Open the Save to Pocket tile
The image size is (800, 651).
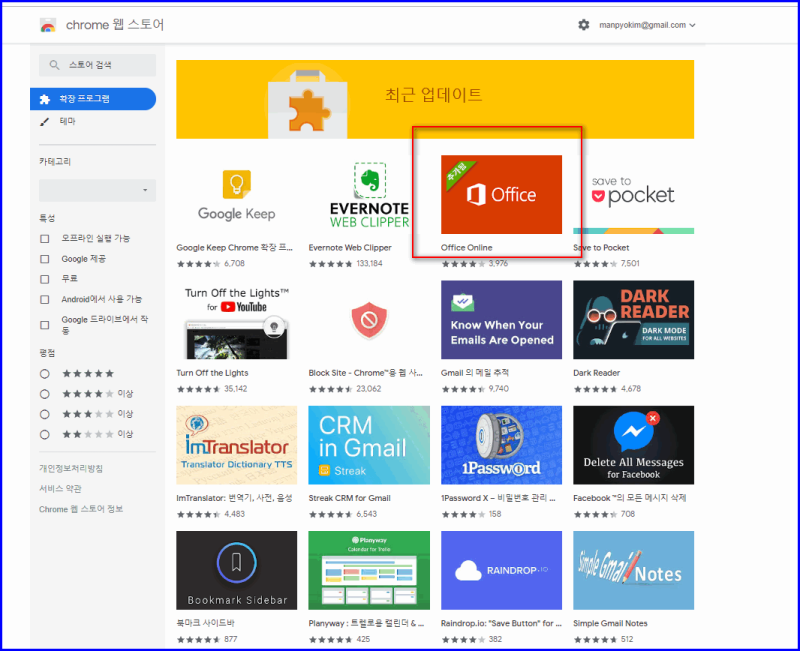(x=634, y=194)
